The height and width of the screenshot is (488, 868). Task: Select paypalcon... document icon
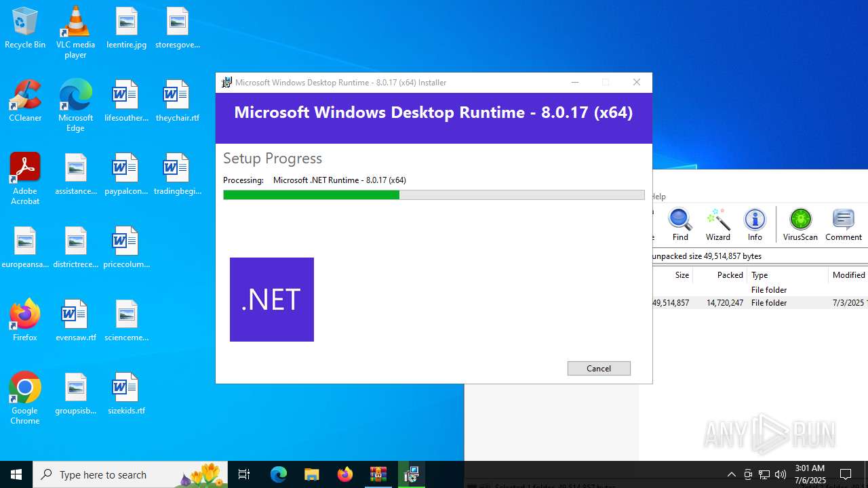point(126,175)
